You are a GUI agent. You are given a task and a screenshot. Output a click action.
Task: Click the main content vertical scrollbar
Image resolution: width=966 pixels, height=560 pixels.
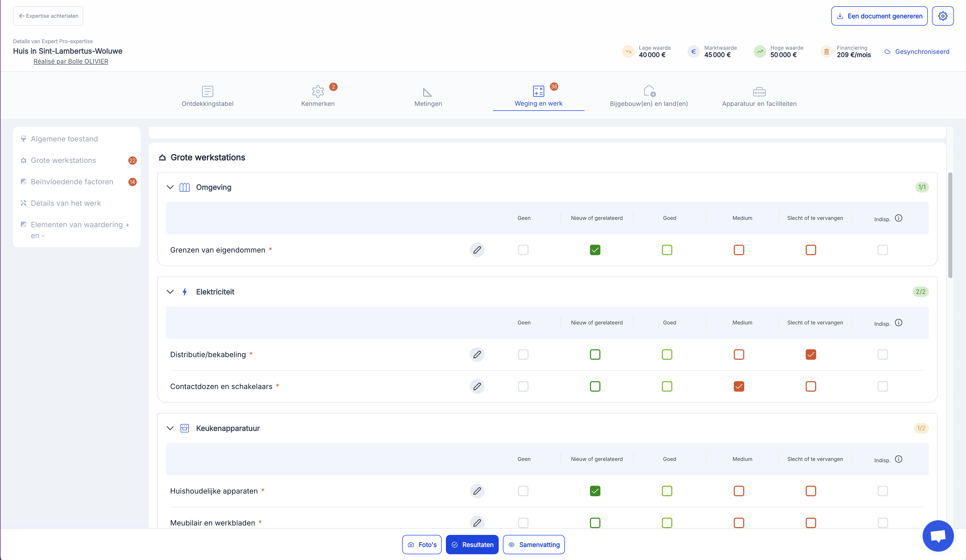(x=950, y=225)
